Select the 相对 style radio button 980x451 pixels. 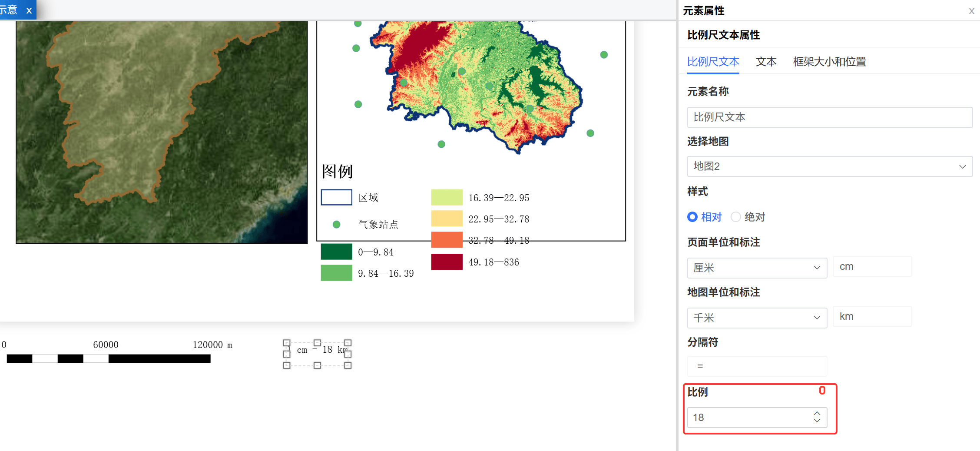[692, 217]
